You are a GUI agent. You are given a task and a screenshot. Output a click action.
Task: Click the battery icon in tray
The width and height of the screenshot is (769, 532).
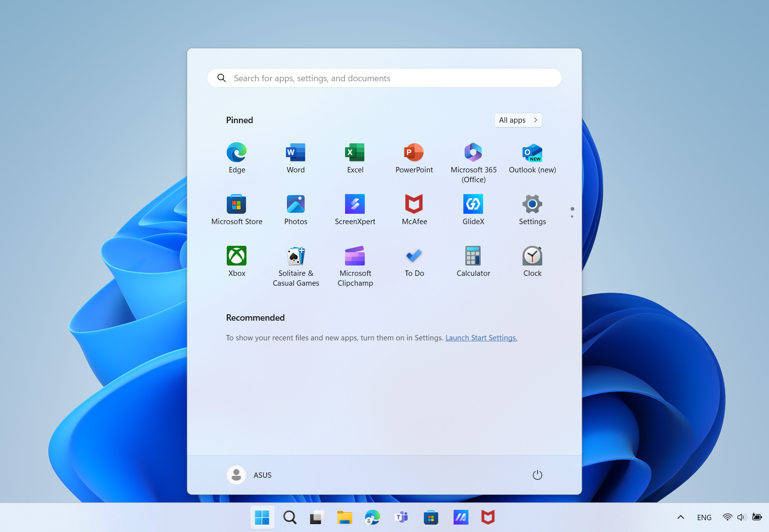(x=757, y=517)
